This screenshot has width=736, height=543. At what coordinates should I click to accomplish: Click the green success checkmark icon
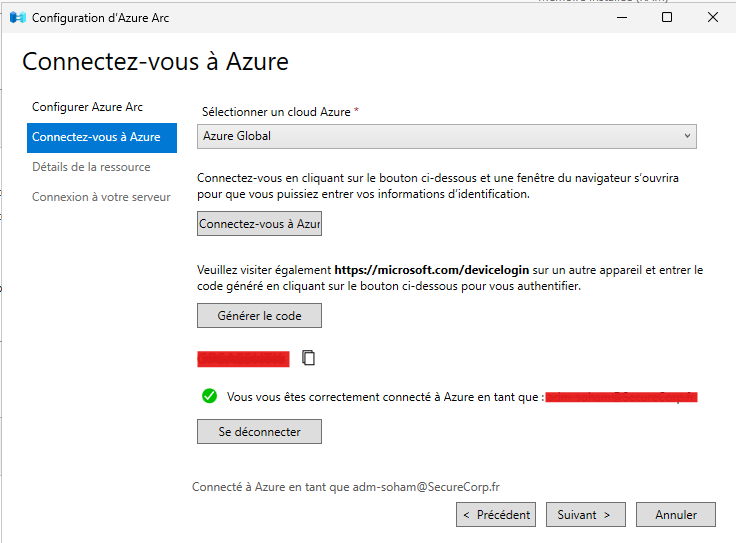(x=209, y=396)
